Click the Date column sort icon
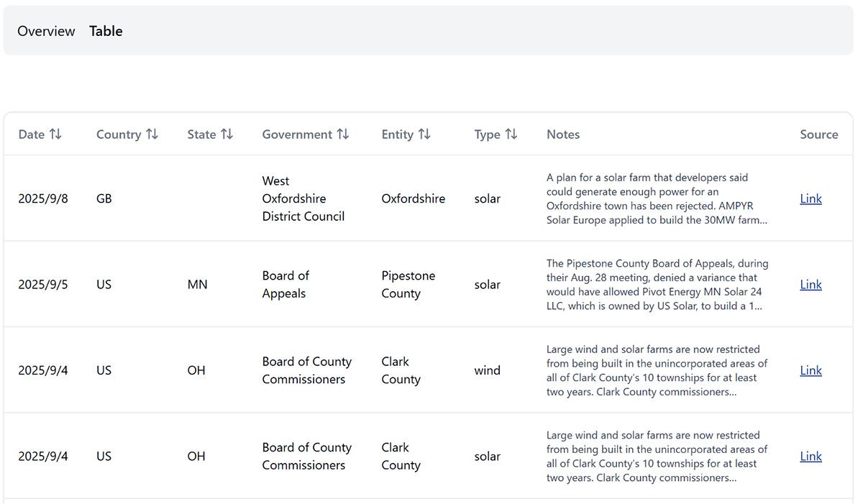Screen dimensions: 863x504 tap(55, 134)
